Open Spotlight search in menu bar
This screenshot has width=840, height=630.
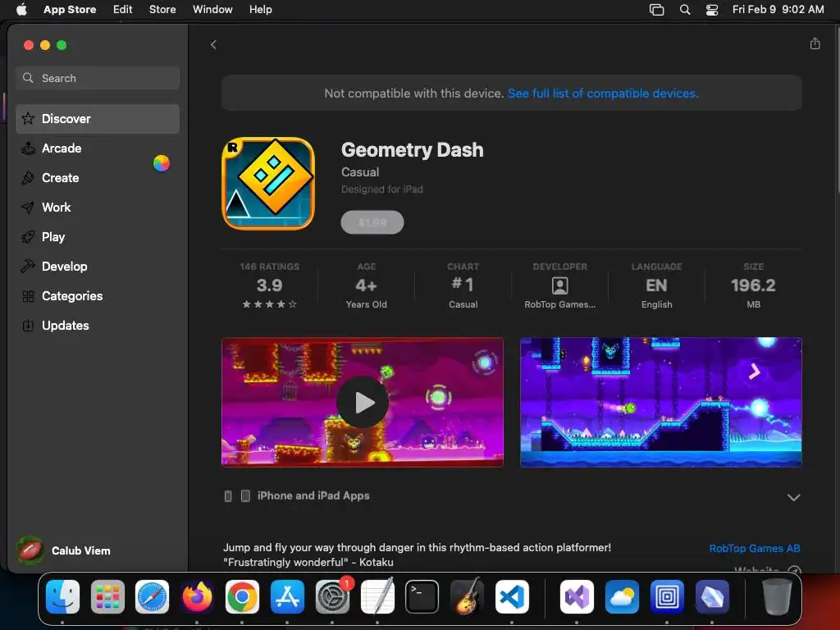(685, 9)
